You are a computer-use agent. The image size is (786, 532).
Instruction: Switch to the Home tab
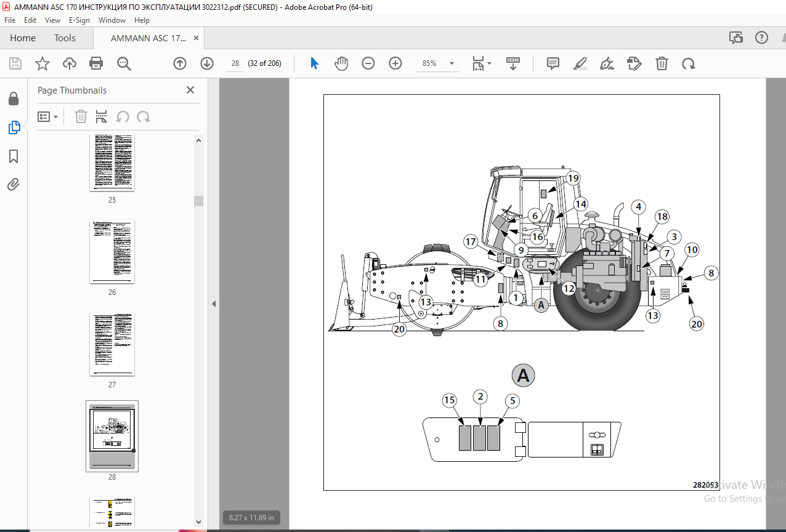pos(23,38)
